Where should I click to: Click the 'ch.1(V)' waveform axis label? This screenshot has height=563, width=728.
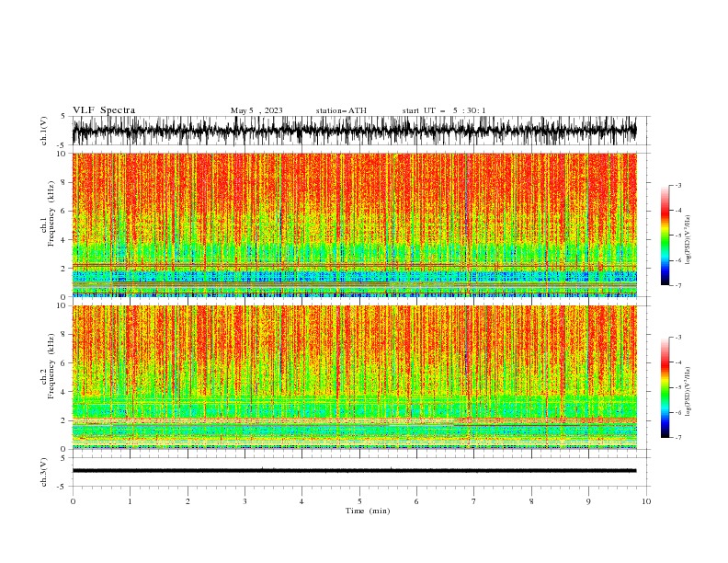point(44,131)
